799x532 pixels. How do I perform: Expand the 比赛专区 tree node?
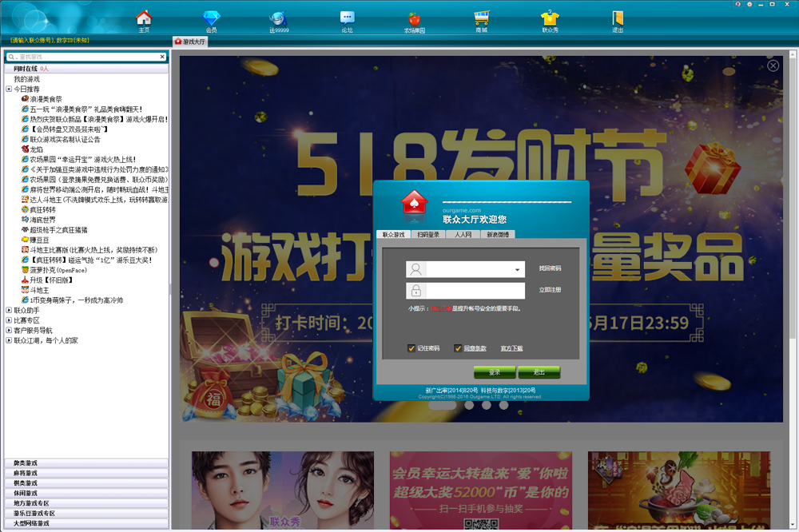[x=9, y=320]
